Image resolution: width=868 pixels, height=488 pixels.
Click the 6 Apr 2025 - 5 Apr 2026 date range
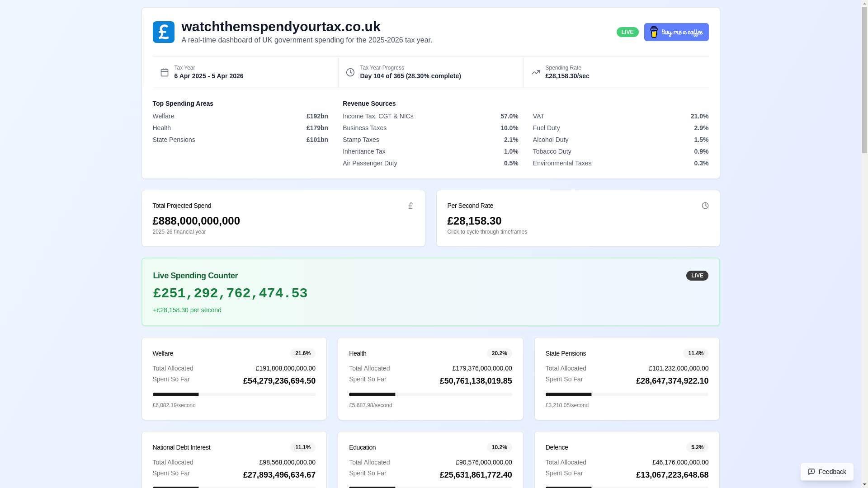pyautogui.click(x=208, y=76)
